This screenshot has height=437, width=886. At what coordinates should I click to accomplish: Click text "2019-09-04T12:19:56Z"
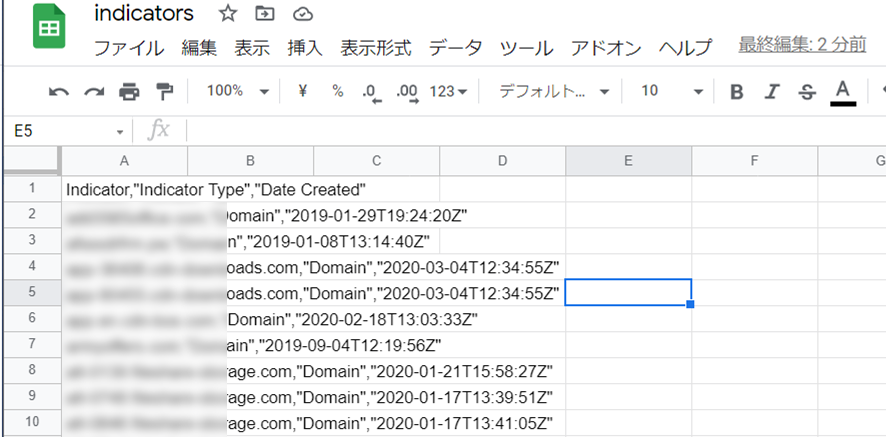(x=351, y=345)
